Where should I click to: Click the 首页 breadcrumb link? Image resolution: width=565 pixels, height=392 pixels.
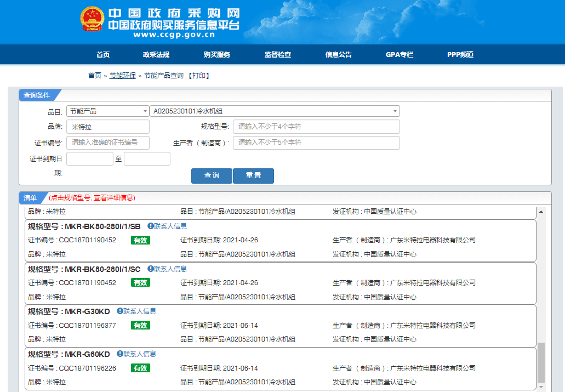(x=95, y=75)
